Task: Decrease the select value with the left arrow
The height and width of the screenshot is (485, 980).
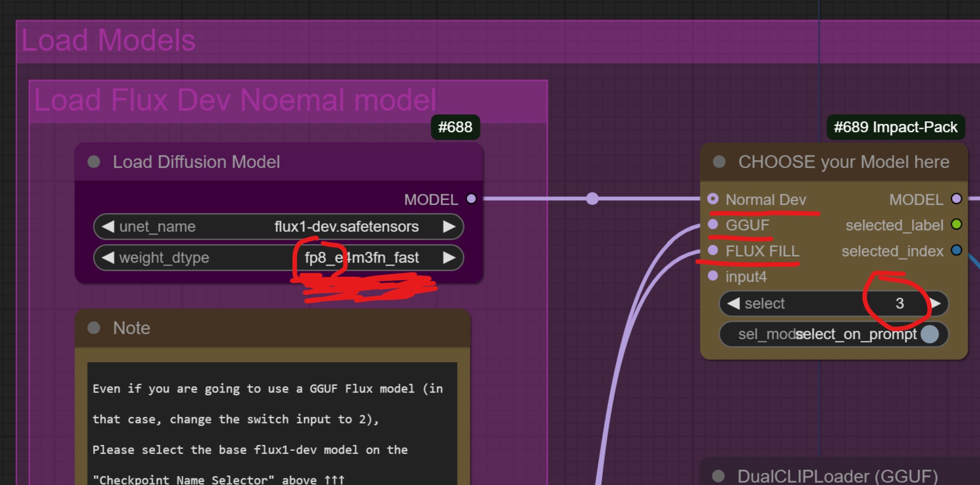Action: 733,303
